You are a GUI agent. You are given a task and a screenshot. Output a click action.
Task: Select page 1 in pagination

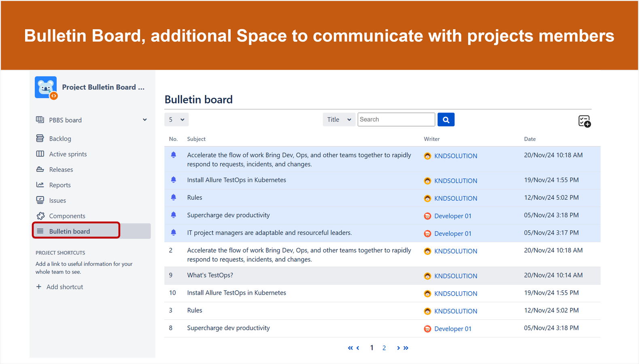coord(372,348)
